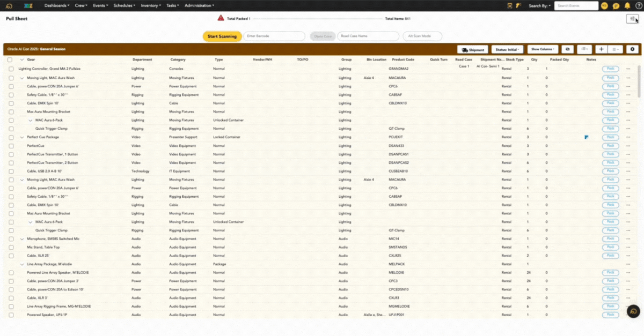Open the gear settings icon in toolbar

pos(633,49)
